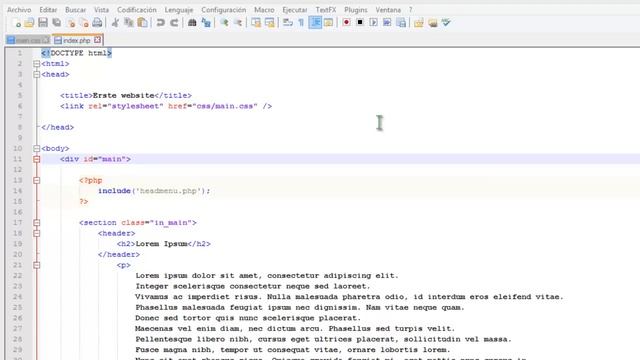This screenshot has height=360, width=640.
Task: Collapse the php block fold line 13
Action: 36,180
